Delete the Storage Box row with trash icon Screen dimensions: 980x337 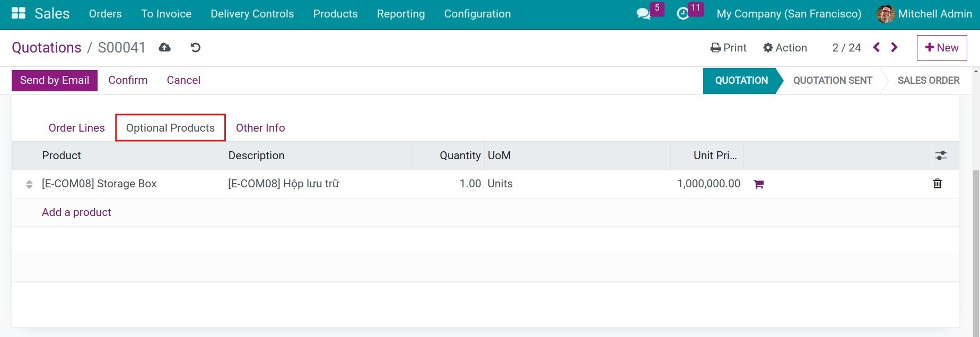click(937, 184)
